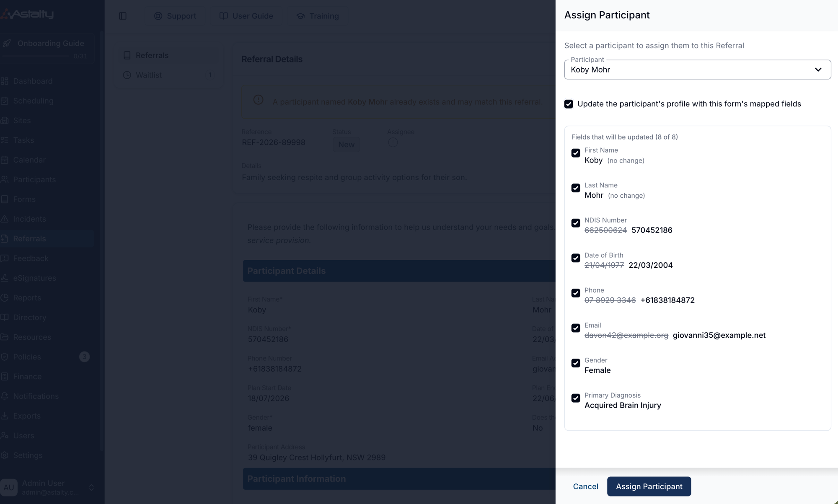Open Participants in the sidebar
838x504 pixels.
click(34, 180)
